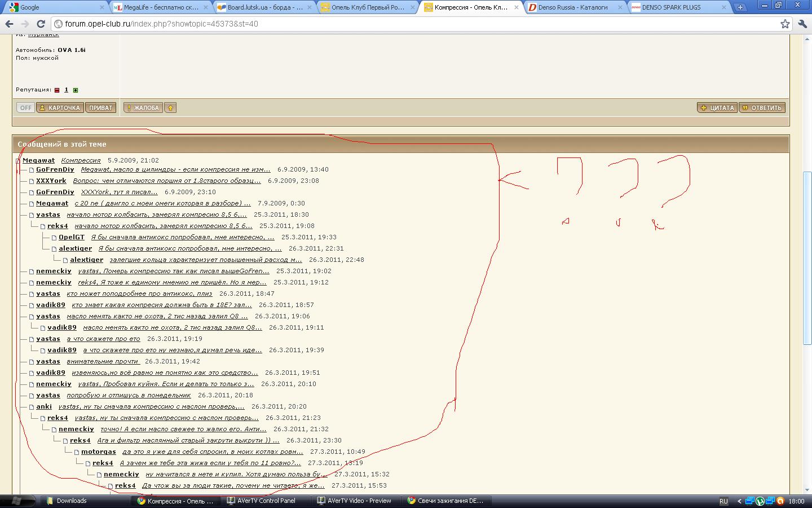Show hidden tray icons arrow
Image resolution: width=812 pixels, height=508 pixels.
click(739, 501)
